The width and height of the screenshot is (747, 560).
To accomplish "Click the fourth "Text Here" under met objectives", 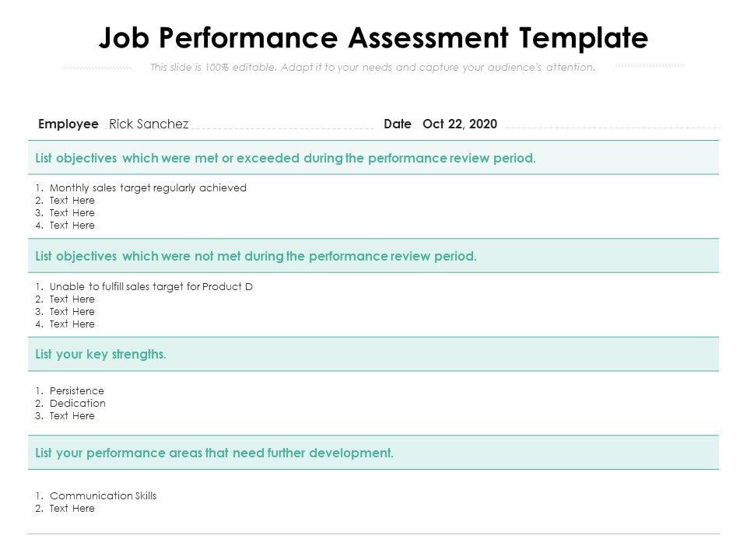I will [72, 226].
